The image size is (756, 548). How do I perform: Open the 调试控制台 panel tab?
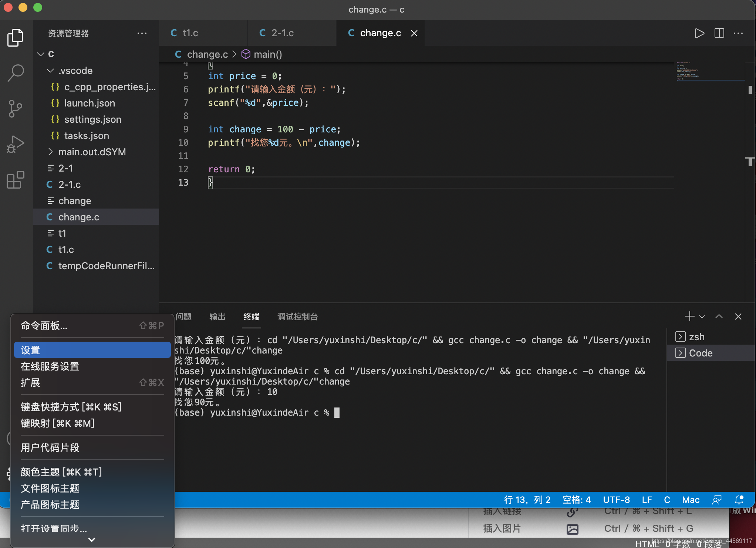298,317
